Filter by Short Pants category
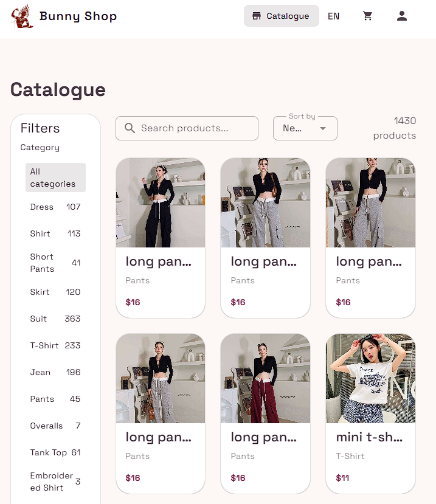The height and width of the screenshot is (504, 436). pyautogui.click(x=55, y=263)
